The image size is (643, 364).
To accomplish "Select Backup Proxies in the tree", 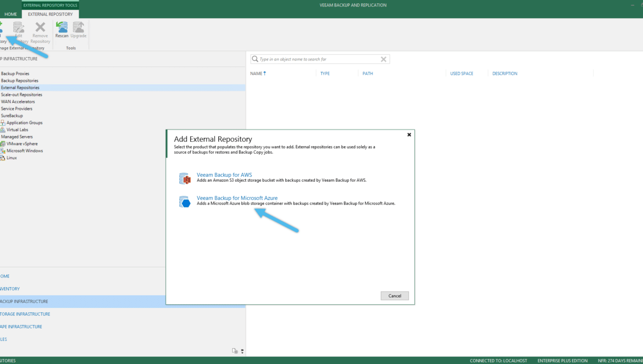I will coord(15,74).
